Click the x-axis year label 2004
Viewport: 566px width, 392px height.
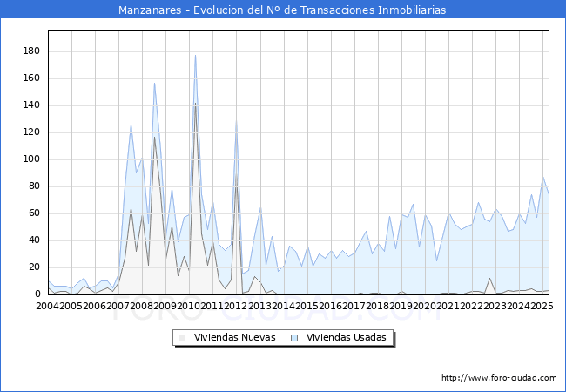[x=48, y=306]
